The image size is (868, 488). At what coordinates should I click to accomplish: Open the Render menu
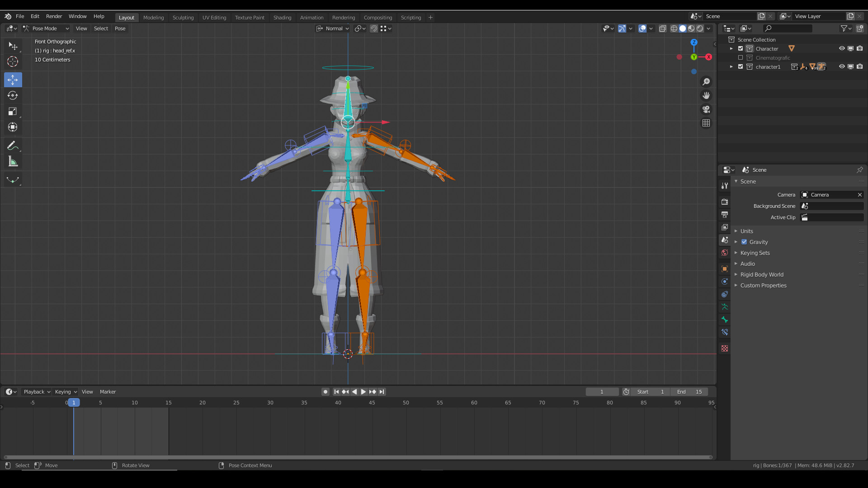[54, 16]
